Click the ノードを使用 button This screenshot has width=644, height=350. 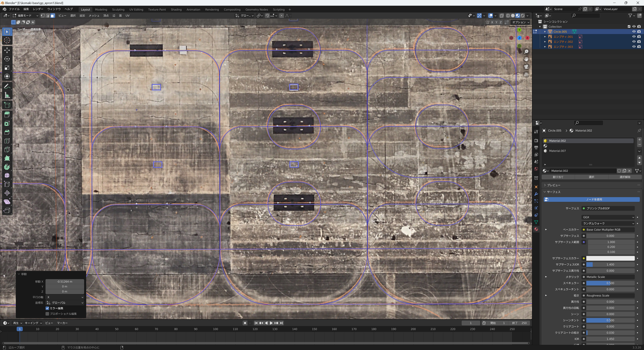point(592,199)
